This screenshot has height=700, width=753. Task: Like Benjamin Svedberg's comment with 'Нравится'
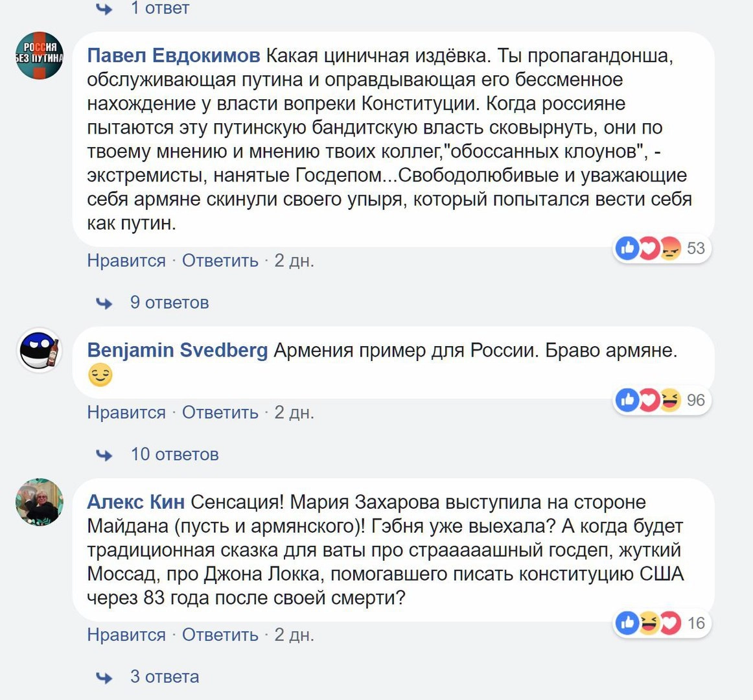coord(126,412)
